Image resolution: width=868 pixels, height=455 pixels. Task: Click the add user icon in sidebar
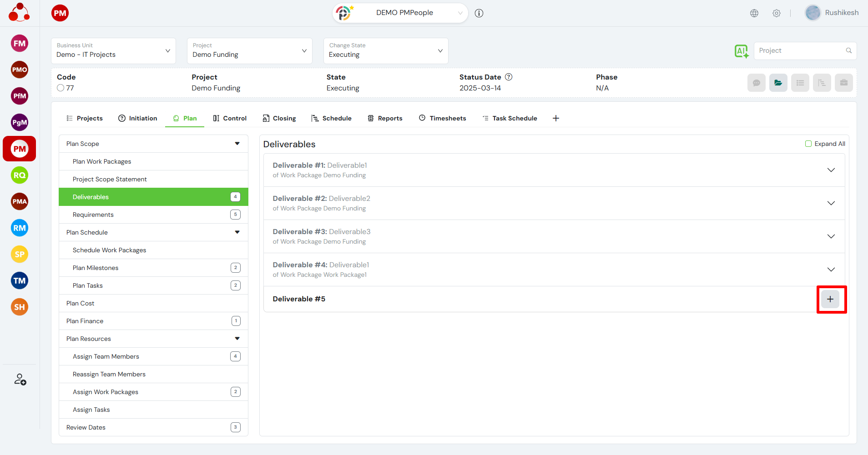[20, 379]
